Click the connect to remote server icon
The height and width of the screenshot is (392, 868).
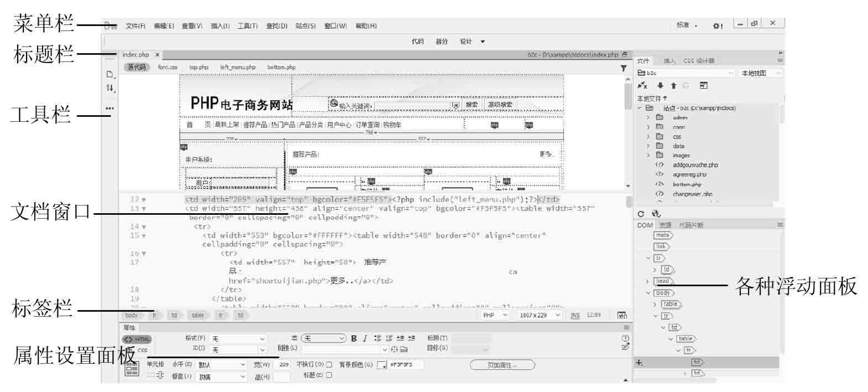[642, 85]
